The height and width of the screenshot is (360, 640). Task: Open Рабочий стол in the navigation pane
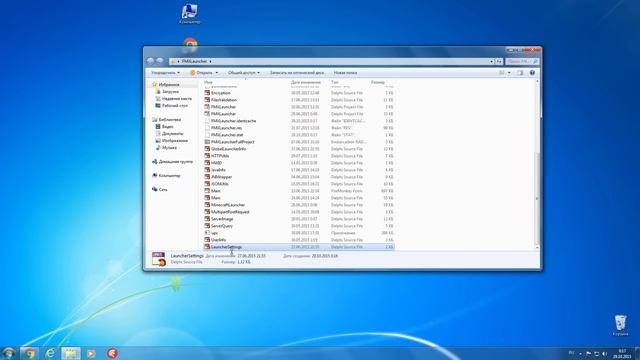tap(175, 105)
